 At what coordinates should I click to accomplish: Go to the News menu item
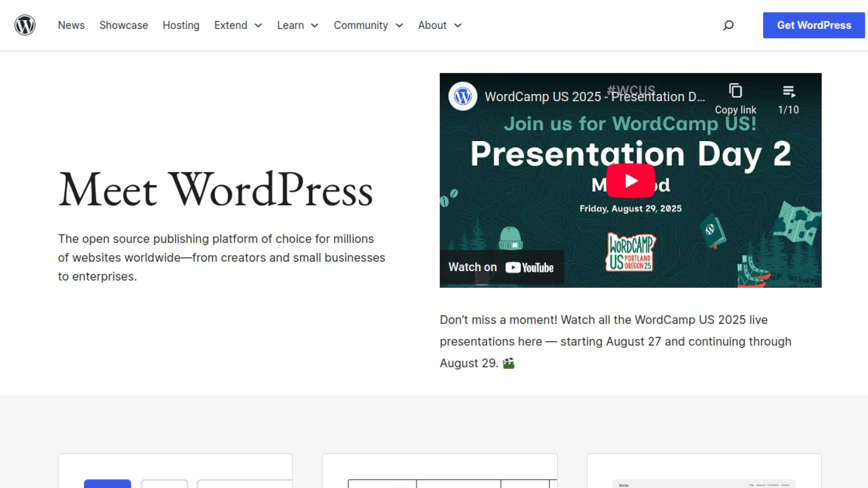(x=71, y=25)
